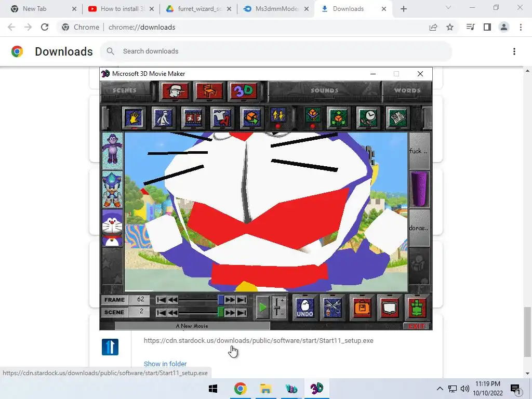The height and width of the screenshot is (399, 532).
Task: Open Windows Start button on taskbar
Action: (212, 389)
